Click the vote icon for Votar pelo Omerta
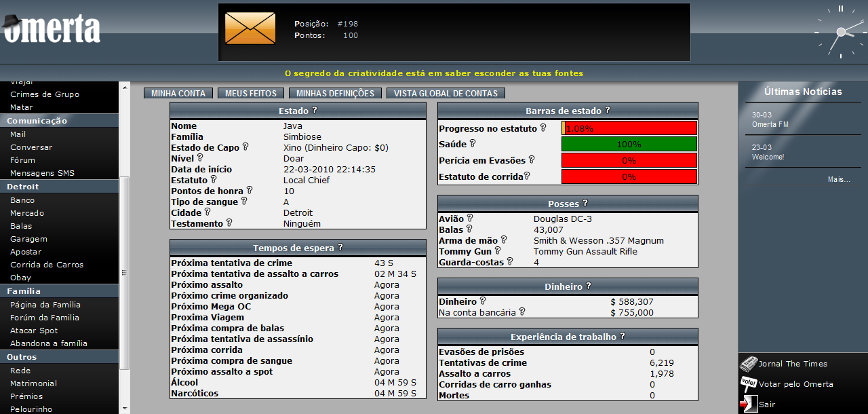Image resolution: width=868 pixels, height=414 pixels. [748, 384]
